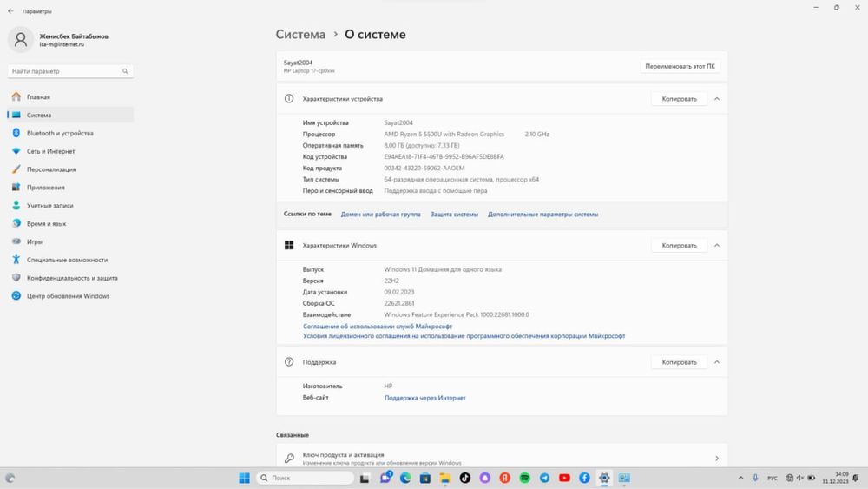Copy the device specifications
Viewport: 868px width, 489px height.
click(x=679, y=99)
